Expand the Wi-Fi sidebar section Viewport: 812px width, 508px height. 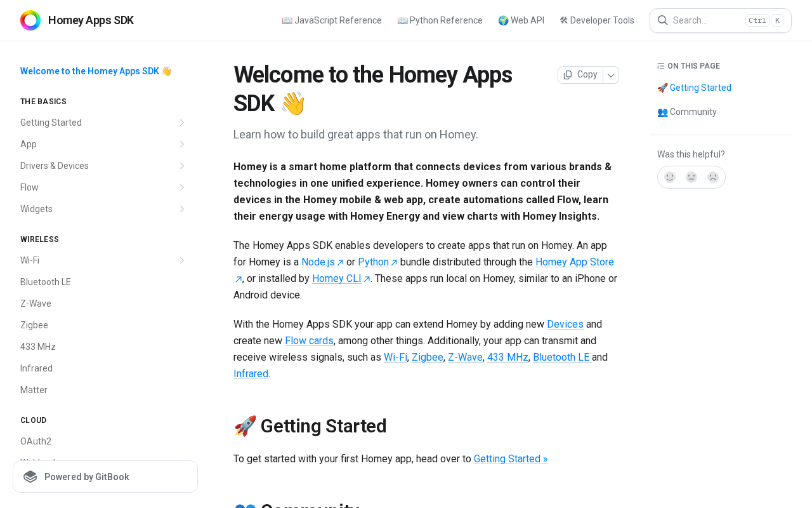click(x=181, y=260)
